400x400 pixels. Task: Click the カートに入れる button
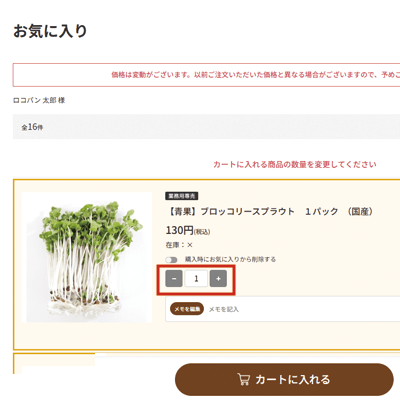(x=284, y=379)
